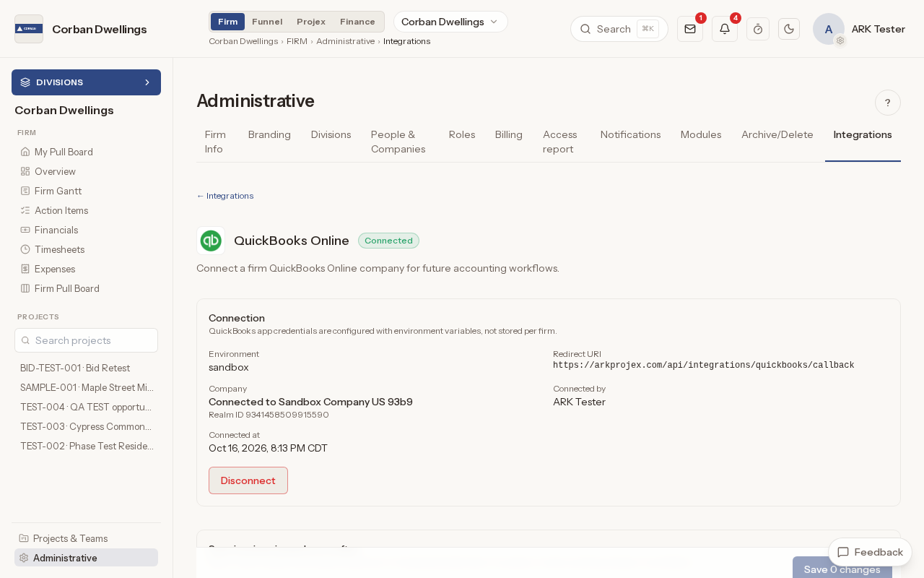Open Financials sidebar item
The height and width of the screenshot is (578, 924).
pyautogui.click(x=86, y=230)
